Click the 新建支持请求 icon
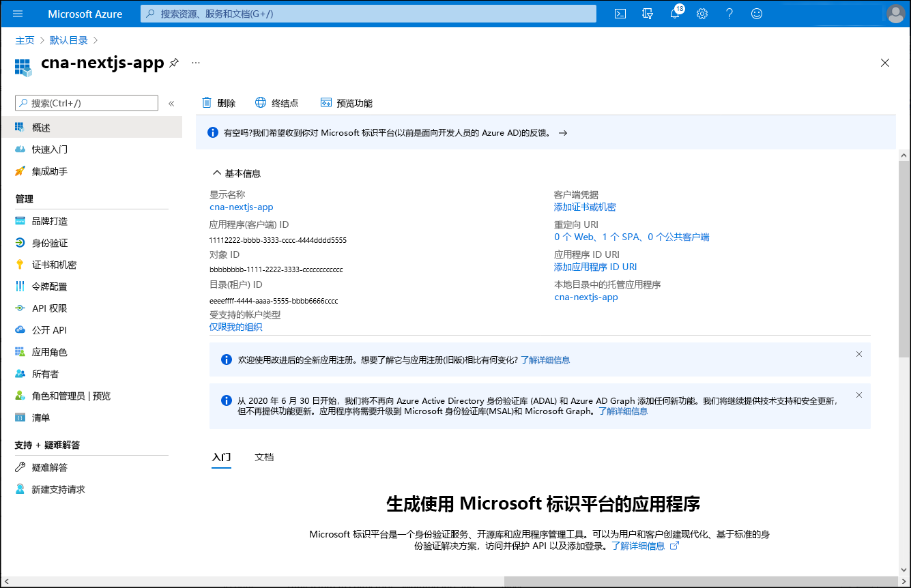Screen dimensions: 911x588 [20, 489]
